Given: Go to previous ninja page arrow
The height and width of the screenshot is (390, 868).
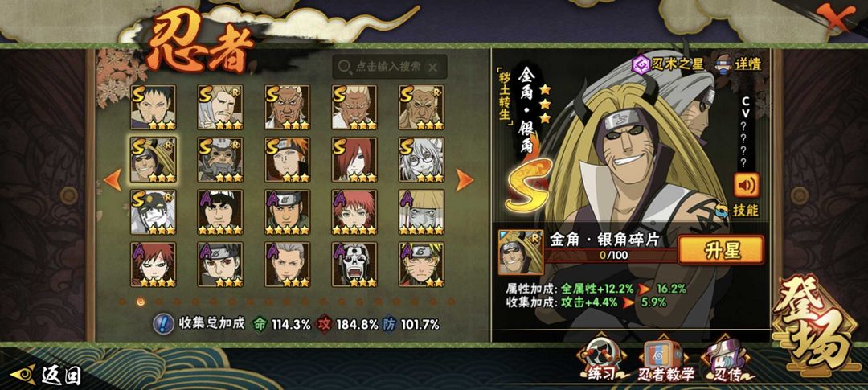Looking at the screenshot, I should tap(113, 180).
